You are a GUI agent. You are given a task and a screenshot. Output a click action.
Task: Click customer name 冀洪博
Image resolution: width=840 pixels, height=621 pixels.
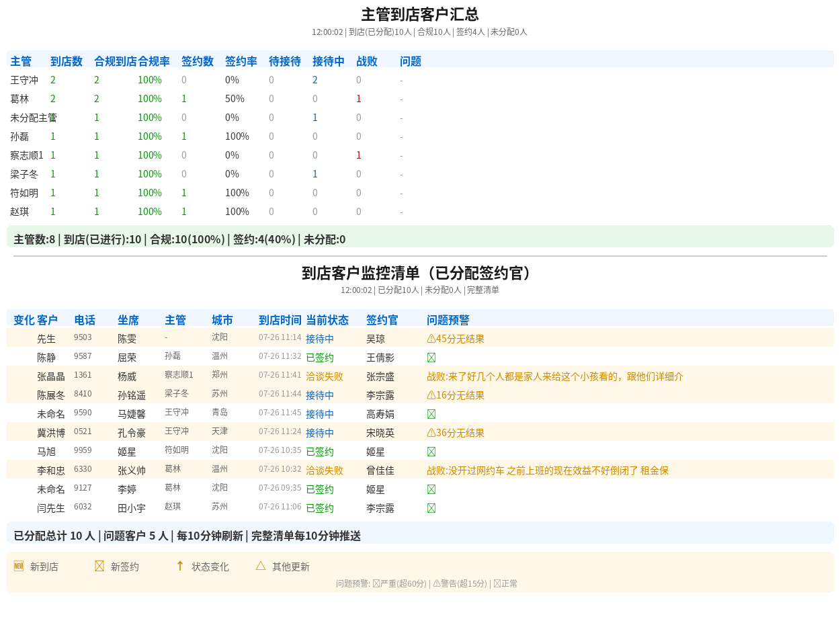51,433
